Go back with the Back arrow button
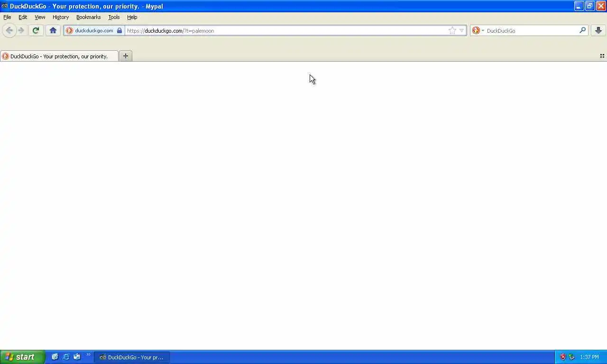This screenshot has width=607, height=364. point(9,30)
